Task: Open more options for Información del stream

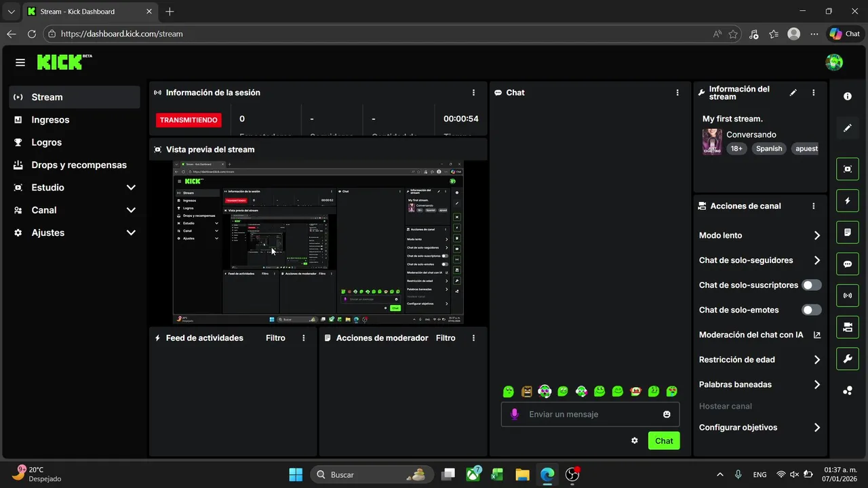Action: [814, 93]
